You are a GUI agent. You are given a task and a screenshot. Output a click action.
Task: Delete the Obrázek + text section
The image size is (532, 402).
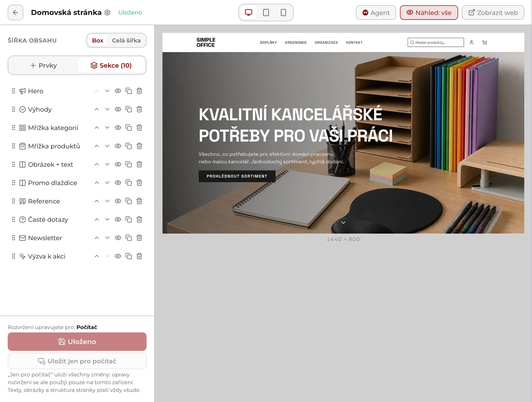tap(139, 164)
